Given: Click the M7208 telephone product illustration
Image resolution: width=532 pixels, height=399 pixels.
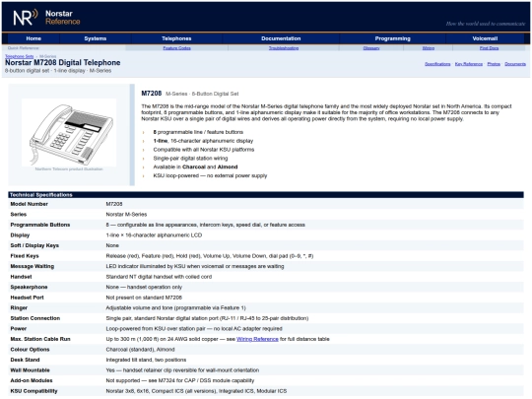Looking at the screenshot, I should pos(69,132).
